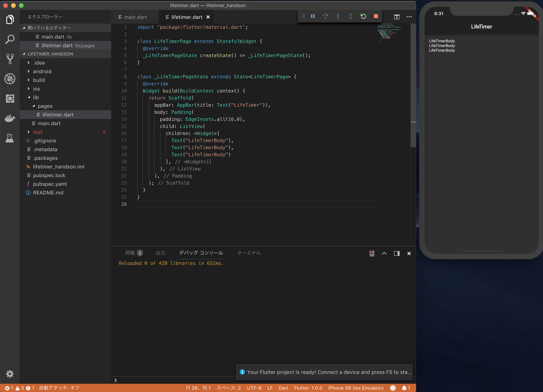This screenshot has width=543, height=392.
Task: Maximize the bottom panel size
Action: [384, 253]
